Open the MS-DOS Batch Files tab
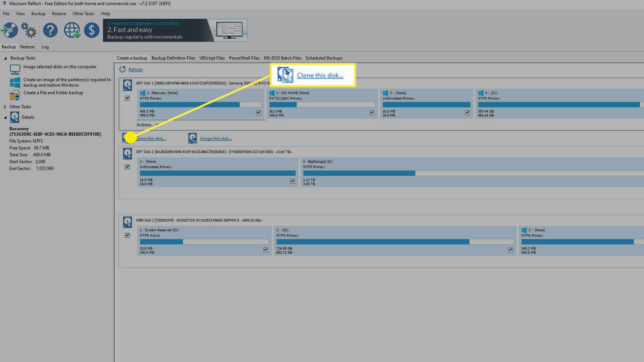This screenshot has width=644, height=362. pos(283,58)
